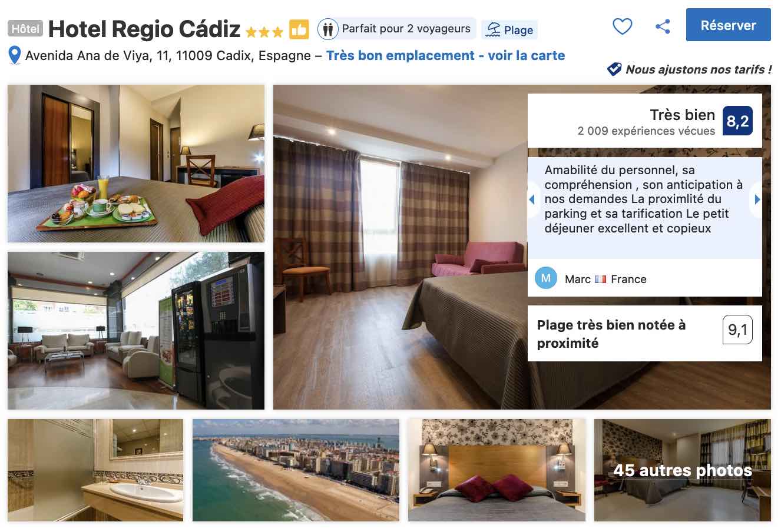Click the beach Plage icon badge

tap(509, 30)
